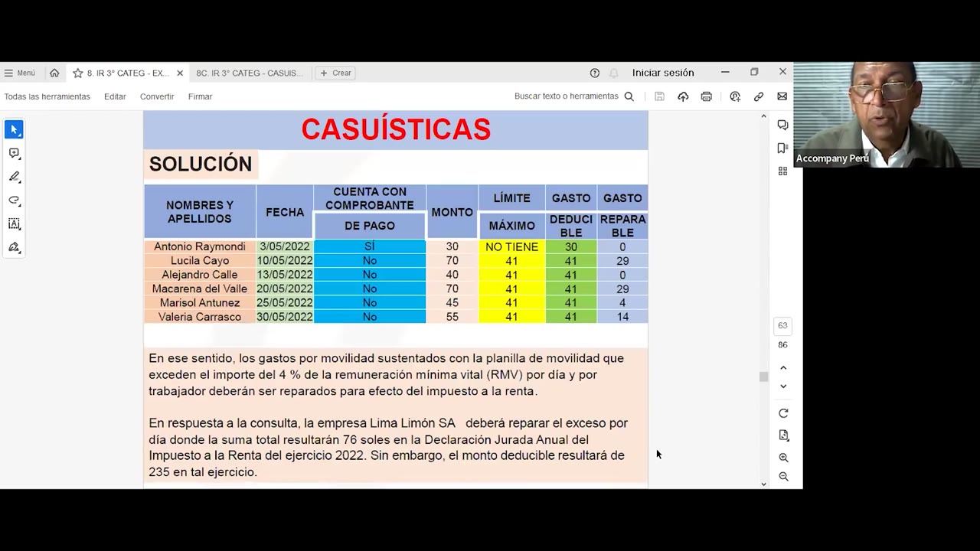
Task: Select the Add text box tool
Action: 14,223
